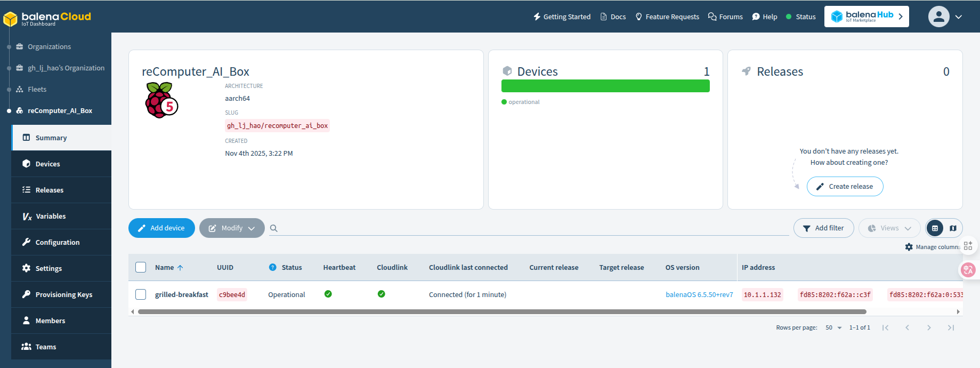Click the Create release button
The image size is (980, 368).
point(845,187)
